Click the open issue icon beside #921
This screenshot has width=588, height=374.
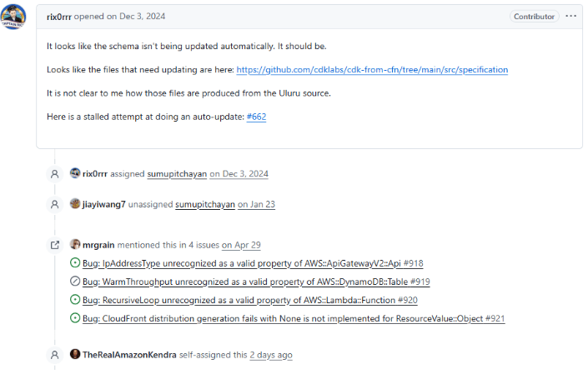(x=75, y=318)
